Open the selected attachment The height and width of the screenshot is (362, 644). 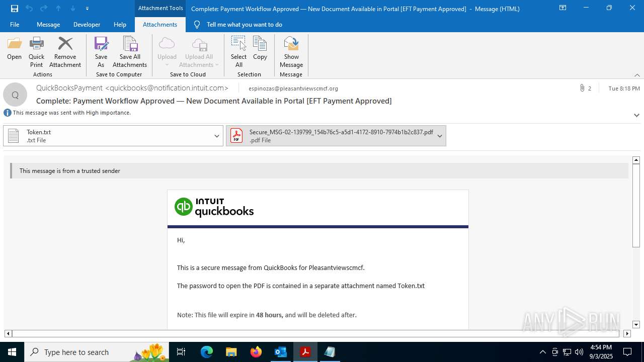point(14,49)
